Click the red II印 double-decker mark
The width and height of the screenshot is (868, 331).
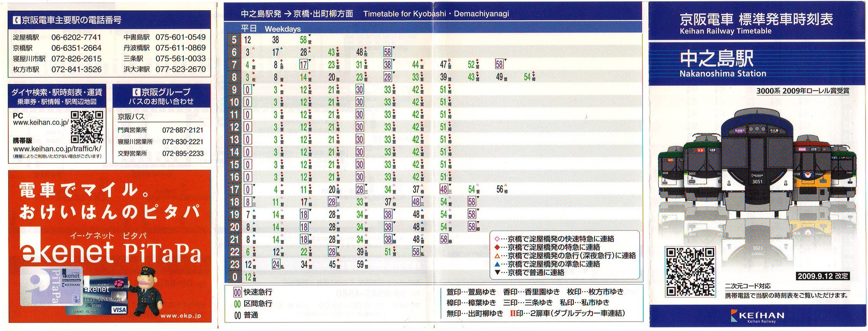(x=513, y=314)
